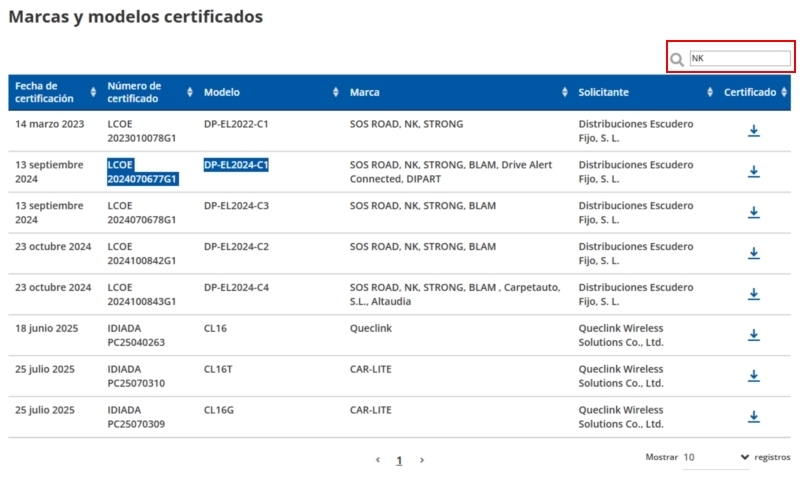
Task: Click brand cell mentioning Carpetauto, Altaudia
Action: (x=455, y=294)
